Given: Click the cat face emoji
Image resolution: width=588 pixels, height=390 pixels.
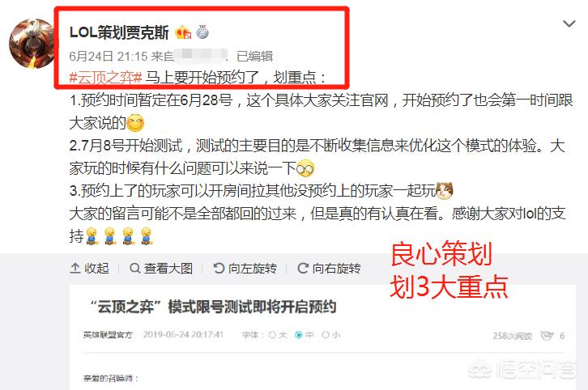Looking at the screenshot, I should tap(445, 190).
